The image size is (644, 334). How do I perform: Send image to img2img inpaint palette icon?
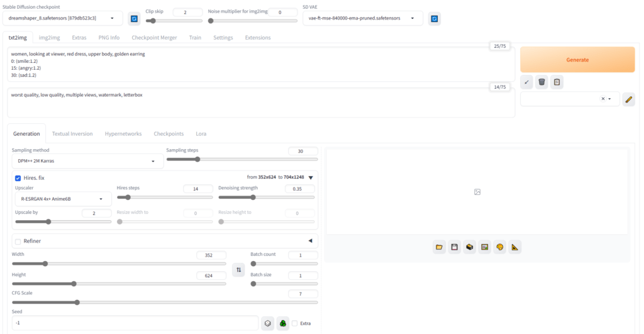click(500, 247)
